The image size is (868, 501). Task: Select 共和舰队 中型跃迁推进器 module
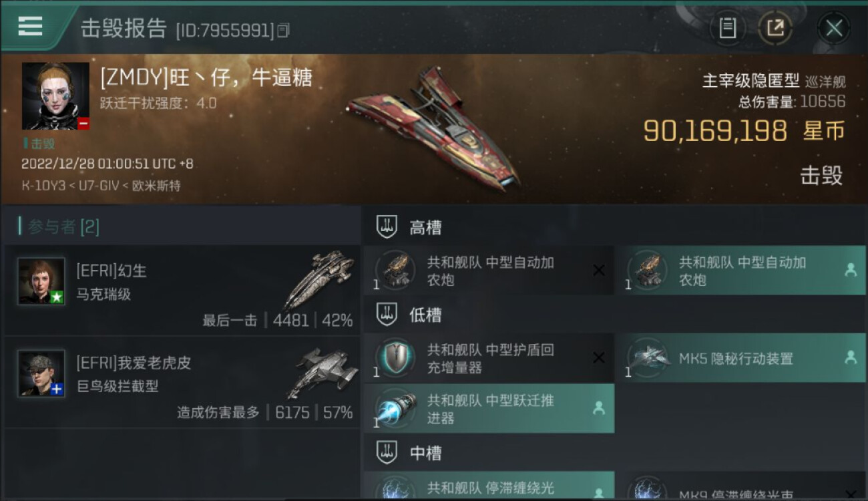point(489,408)
